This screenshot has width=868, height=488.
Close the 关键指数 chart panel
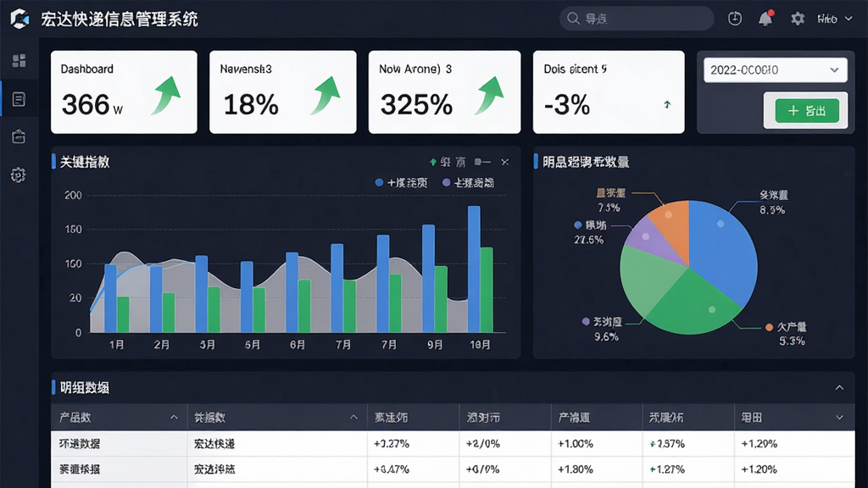[x=505, y=162]
